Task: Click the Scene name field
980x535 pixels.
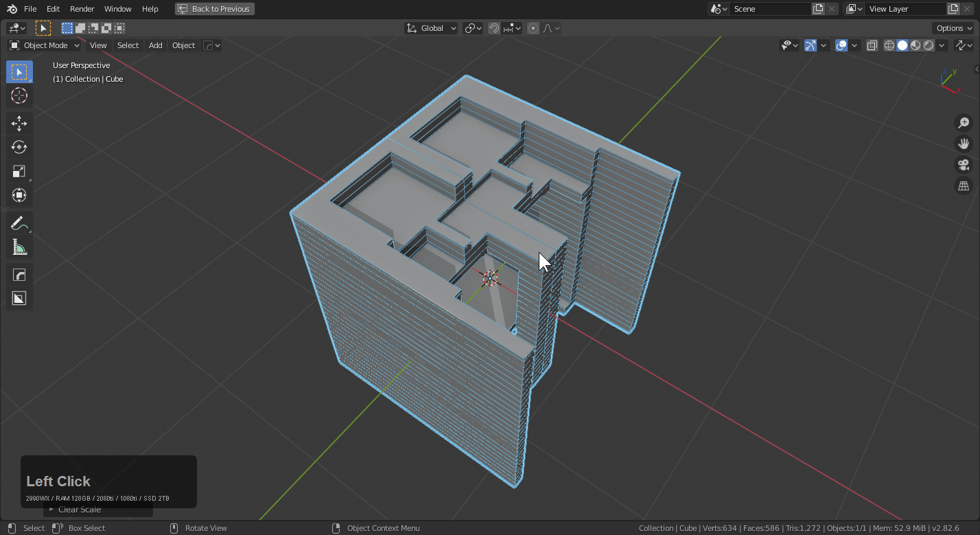Action: tap(769, 9)
